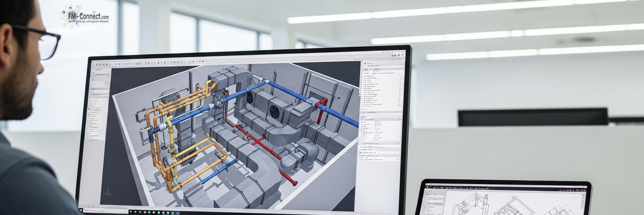Select the round fan unit on the air handler

pyautogui.click(x=275, y=111)
